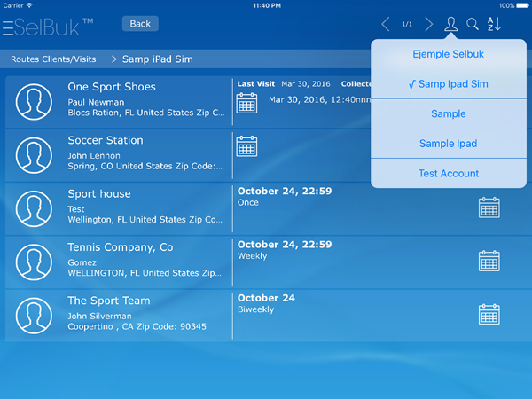Click the user account icon in toolbar
The width and height of the screenshot is (532, 399).
(451, 25)
